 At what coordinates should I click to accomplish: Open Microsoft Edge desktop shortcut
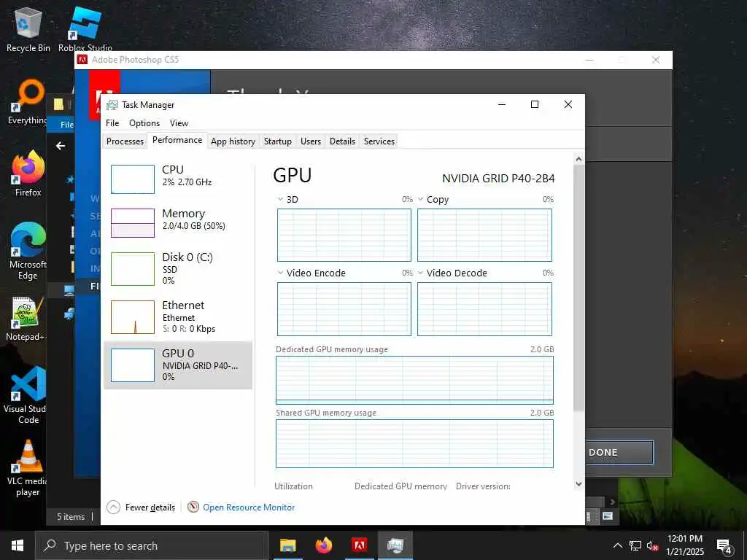[x=28, y=251]
